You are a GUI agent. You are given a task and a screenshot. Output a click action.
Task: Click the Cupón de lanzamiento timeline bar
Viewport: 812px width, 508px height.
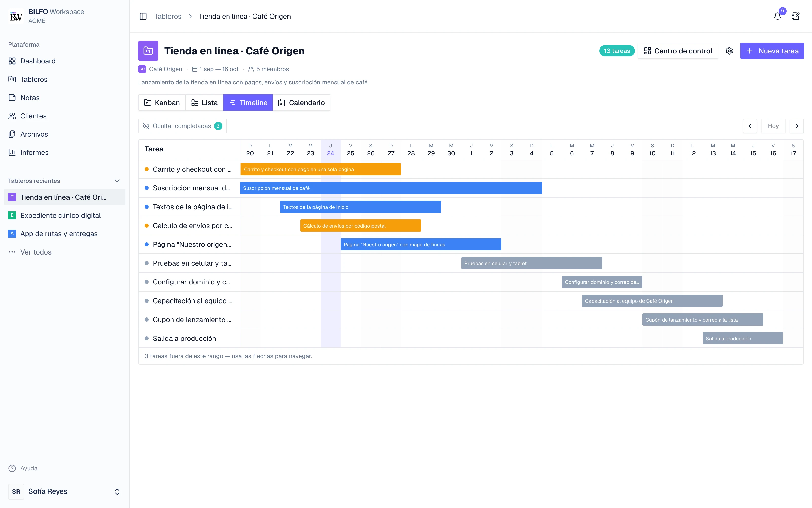point(703,320)
